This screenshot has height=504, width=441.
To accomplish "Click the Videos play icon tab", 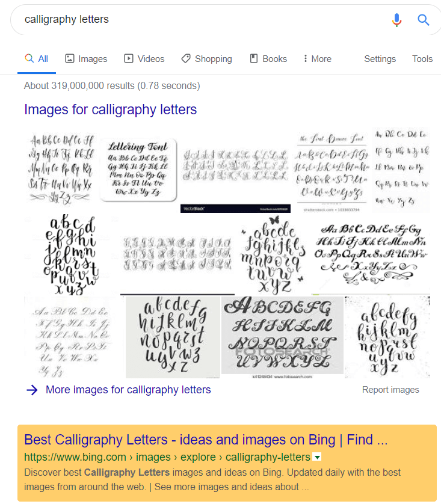I will [129, 58].
